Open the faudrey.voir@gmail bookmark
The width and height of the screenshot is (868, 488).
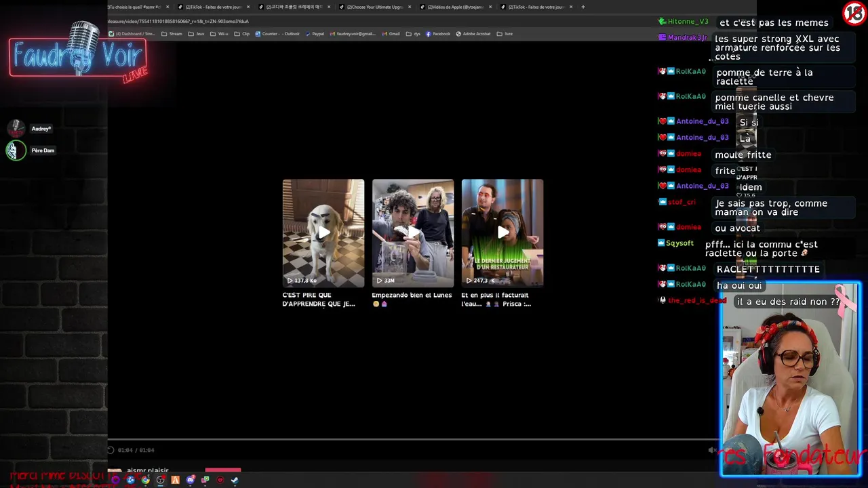click(353, 34)
